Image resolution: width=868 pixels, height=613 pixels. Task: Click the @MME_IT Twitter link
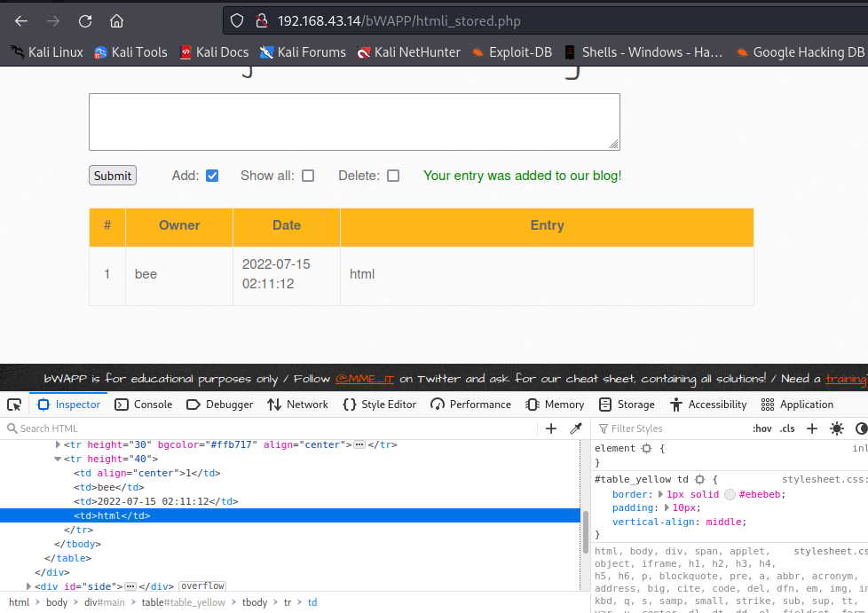pyautogui.click(x=364, y=379)
